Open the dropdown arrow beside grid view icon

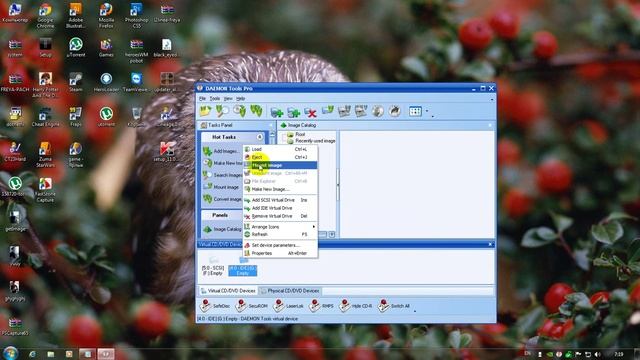(427, 111)
